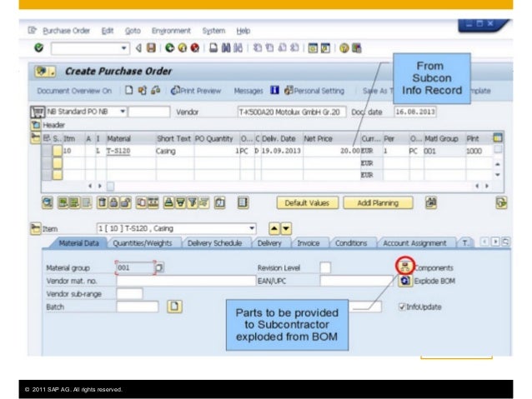This screenshot has width=532, height=399.
Task: Click the Find binoculars icon
Action: [226, 47]
